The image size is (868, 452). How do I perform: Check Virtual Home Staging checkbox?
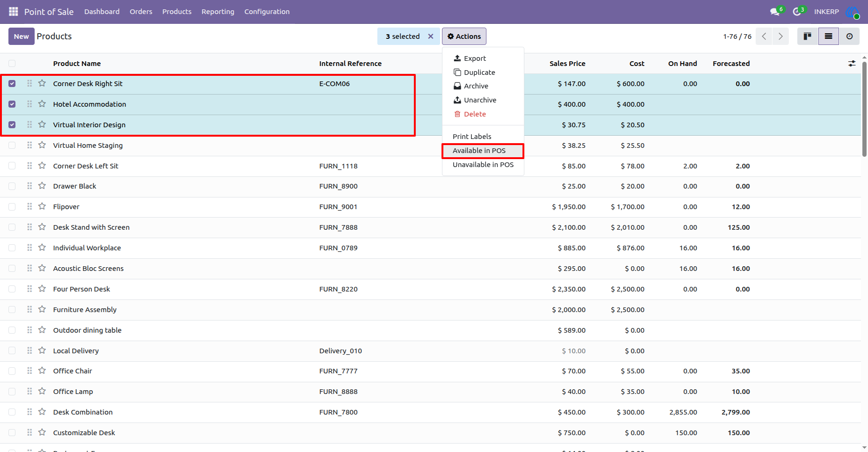[12, 145]
